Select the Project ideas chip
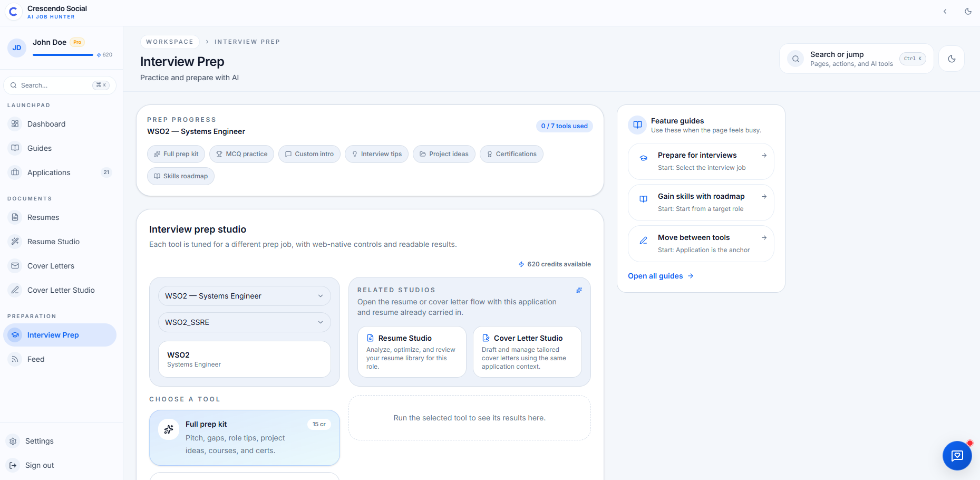The image size is (980, 480). (x=444, y=154)
